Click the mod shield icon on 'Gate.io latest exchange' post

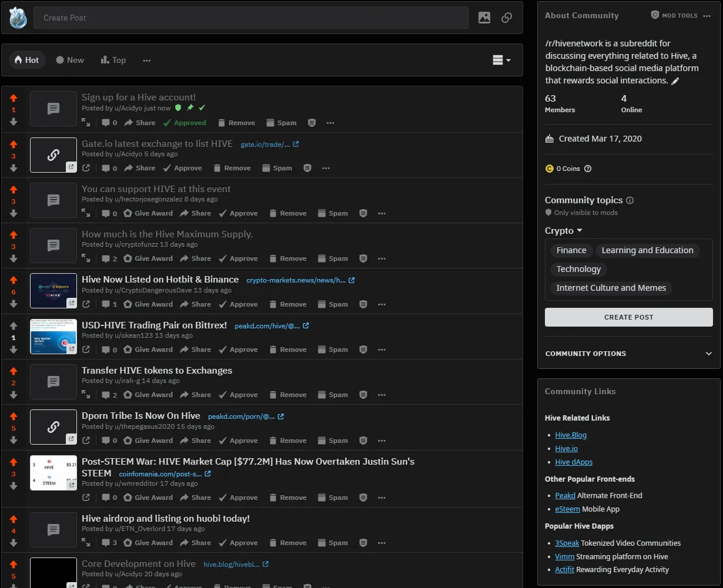point(307,168)
